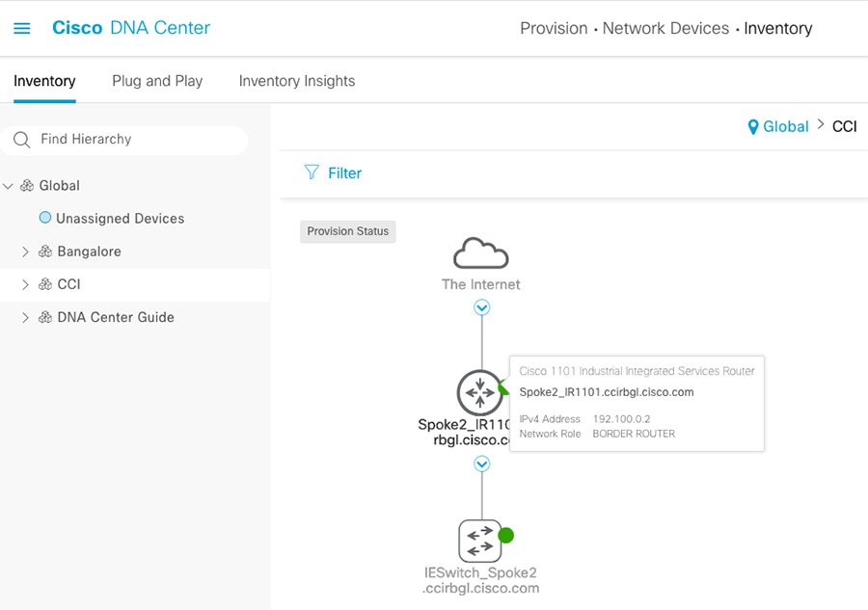Expand the CCI site node

(x=25, y=284)
